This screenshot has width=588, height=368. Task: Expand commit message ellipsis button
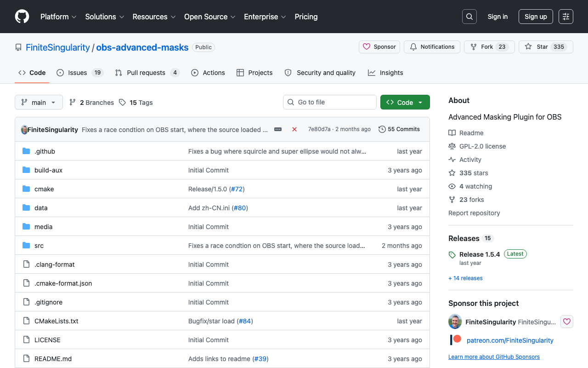pyautogui.click(x=278, y=129)
